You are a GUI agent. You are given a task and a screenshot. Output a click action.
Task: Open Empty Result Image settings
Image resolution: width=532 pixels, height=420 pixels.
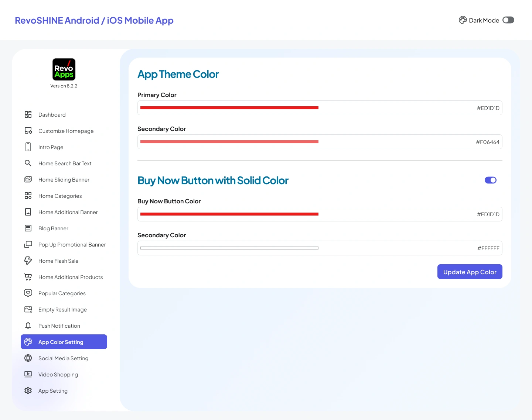[64, 310]
